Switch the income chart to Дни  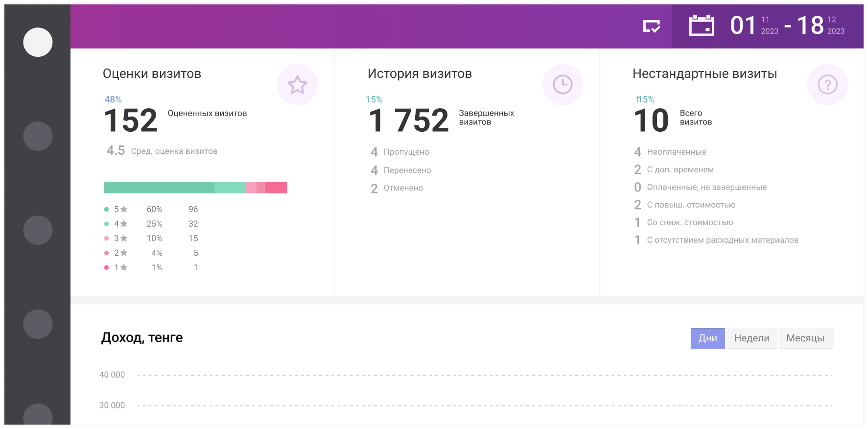coord(707,338)
